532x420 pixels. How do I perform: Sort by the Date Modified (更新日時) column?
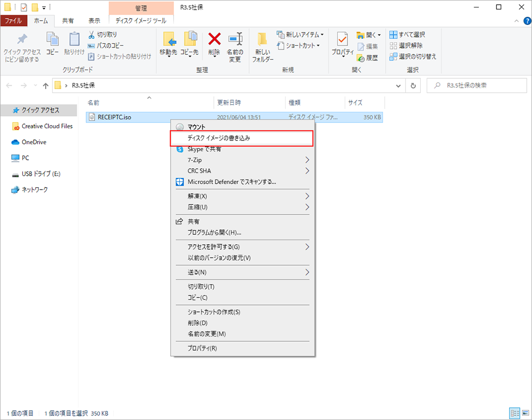click(x=230, y=102)
